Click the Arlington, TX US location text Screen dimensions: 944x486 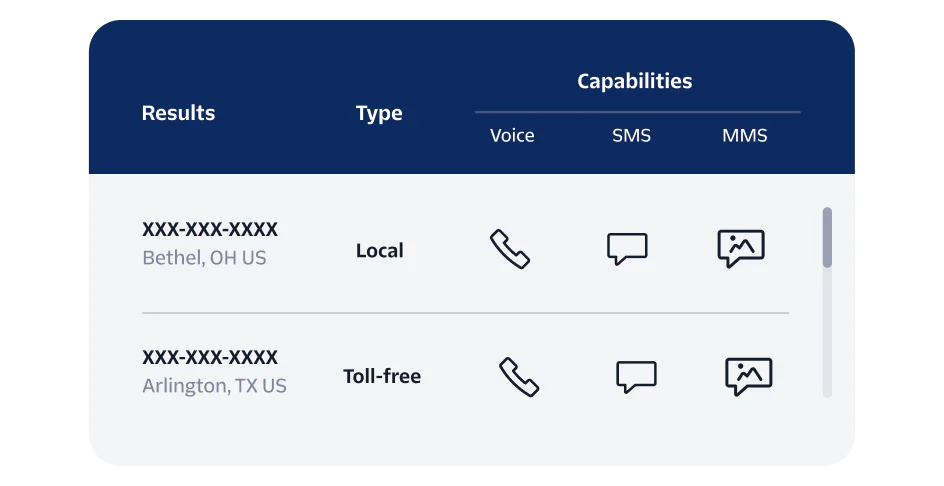click(214, 386)
